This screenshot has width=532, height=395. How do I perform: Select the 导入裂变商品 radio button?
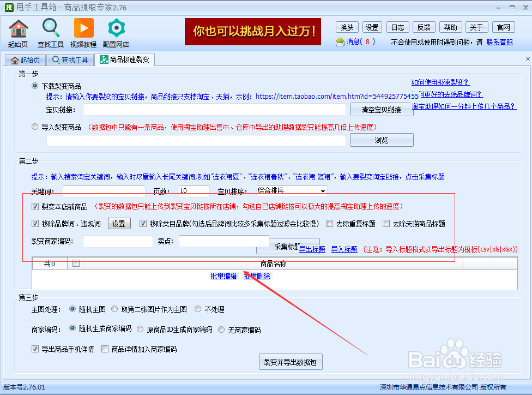point(34,127)
